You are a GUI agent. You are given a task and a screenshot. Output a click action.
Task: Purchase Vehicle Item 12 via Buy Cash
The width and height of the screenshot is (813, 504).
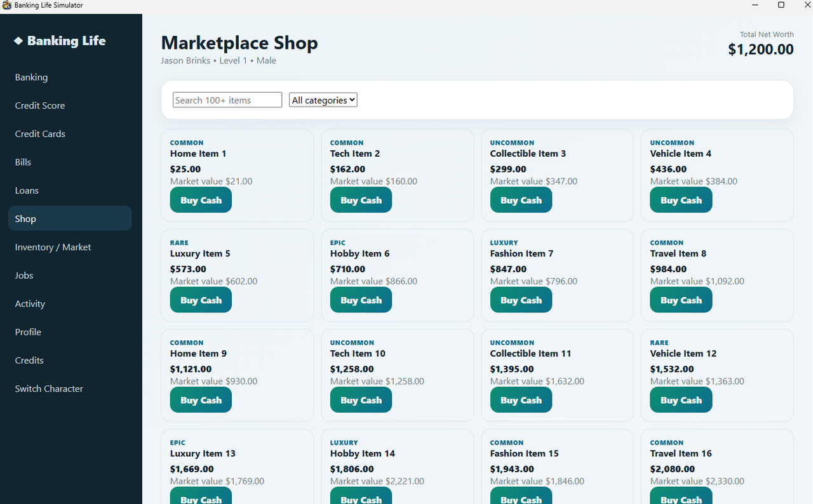pos(681,400)
